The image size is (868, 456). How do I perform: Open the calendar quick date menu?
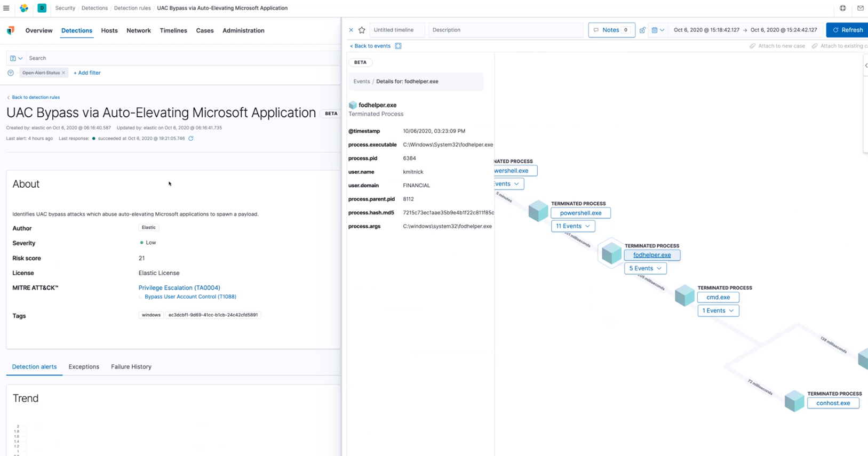click(x=658, y=30)
